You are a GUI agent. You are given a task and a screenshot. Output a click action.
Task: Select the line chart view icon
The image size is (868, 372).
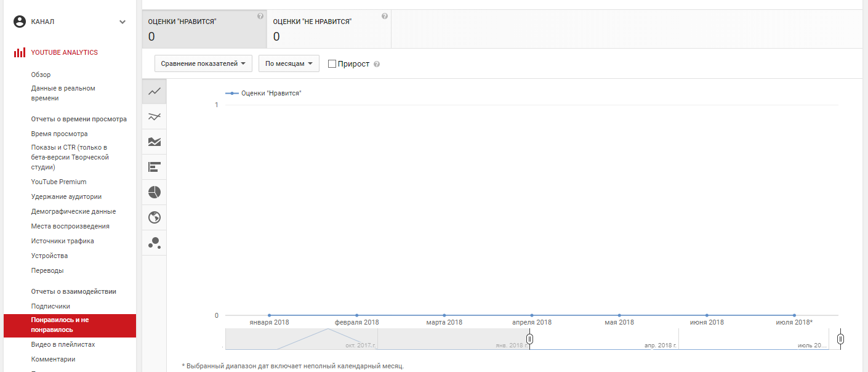[x=154, y=92]
